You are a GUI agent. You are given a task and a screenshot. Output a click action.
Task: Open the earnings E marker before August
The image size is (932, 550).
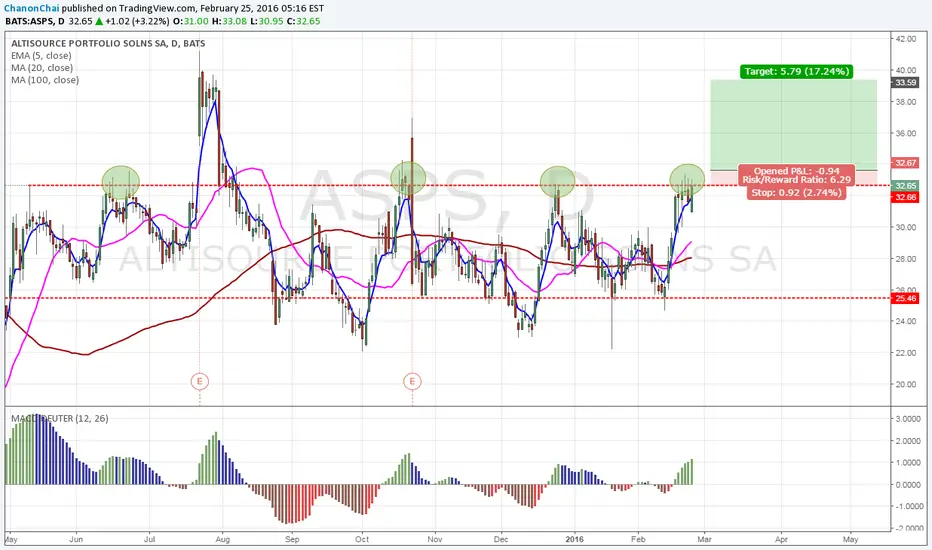[200, 381]
